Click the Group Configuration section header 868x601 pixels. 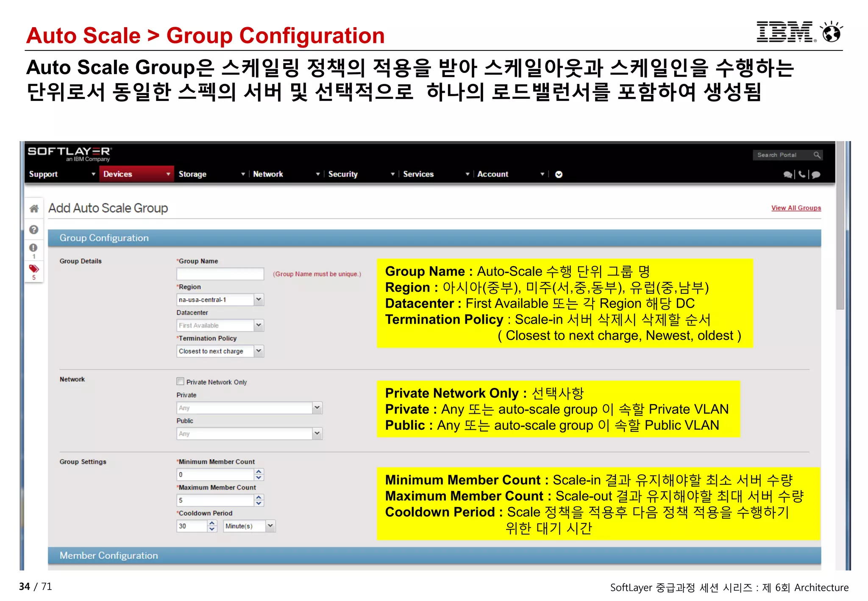point(434,238)
